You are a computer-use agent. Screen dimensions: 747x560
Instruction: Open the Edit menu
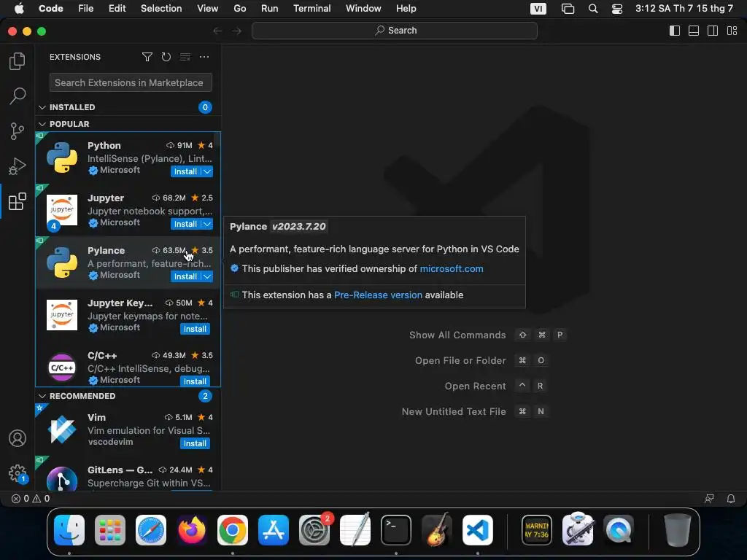tap(117, 9)
